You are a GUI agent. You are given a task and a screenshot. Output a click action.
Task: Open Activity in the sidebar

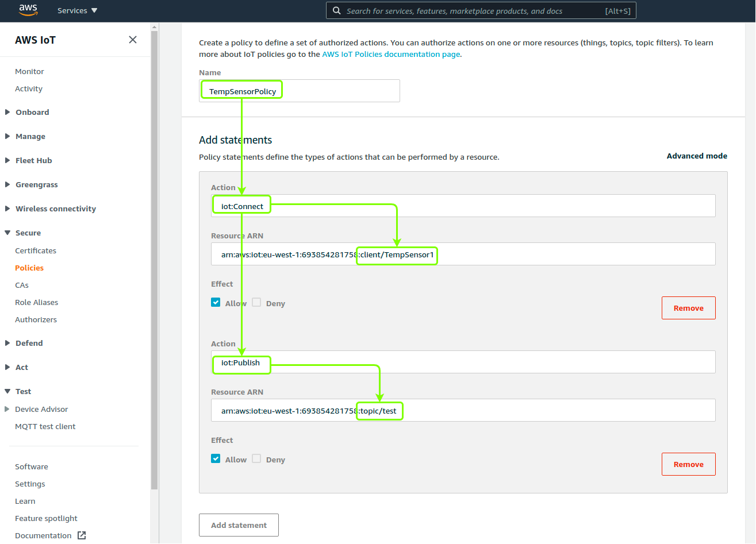point(29,88)
